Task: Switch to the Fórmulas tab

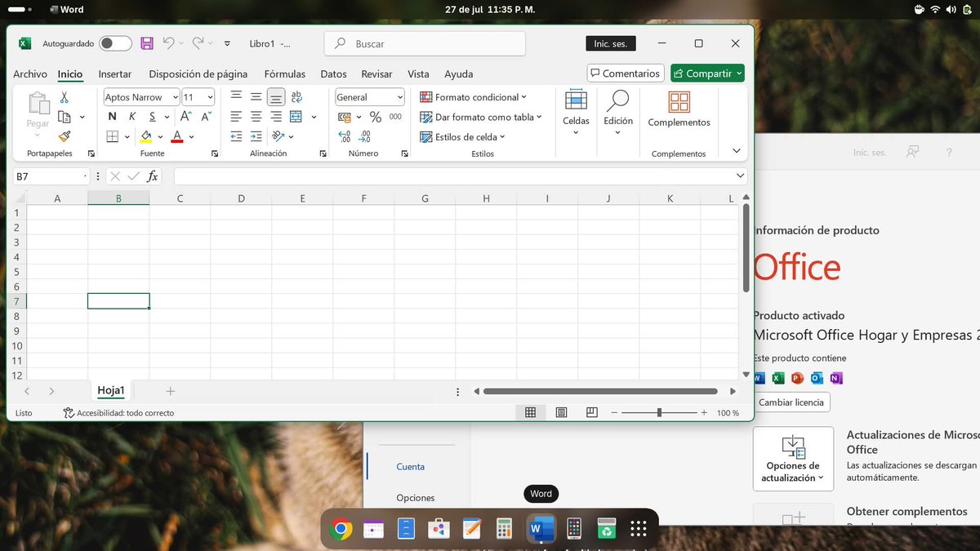Action: tap(285, 73)
